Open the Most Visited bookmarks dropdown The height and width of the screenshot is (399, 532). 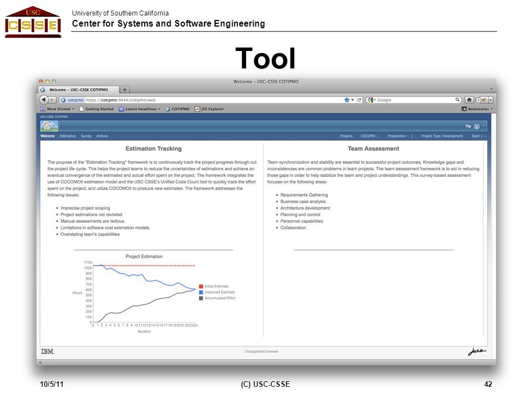pos(57,109)
